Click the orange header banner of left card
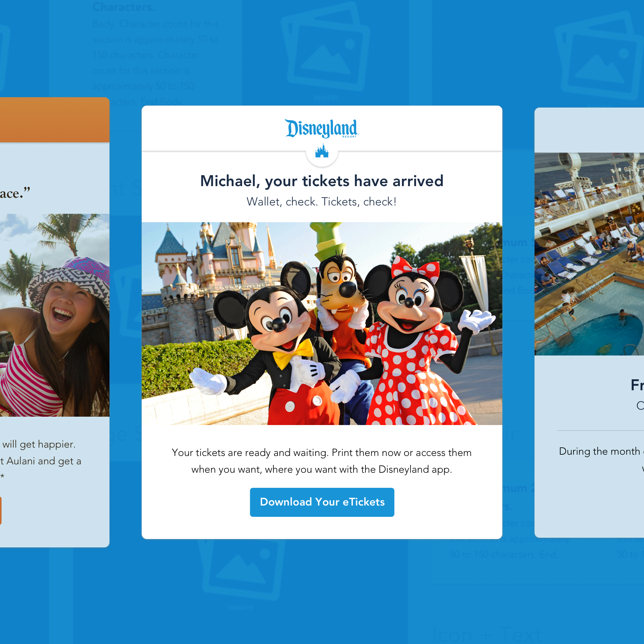 coord(55,120)
